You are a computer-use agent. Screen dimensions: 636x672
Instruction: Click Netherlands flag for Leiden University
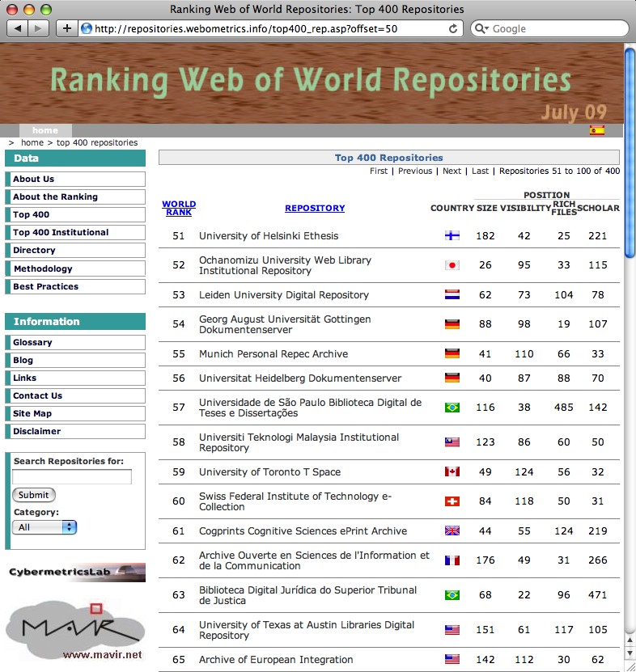452,294
